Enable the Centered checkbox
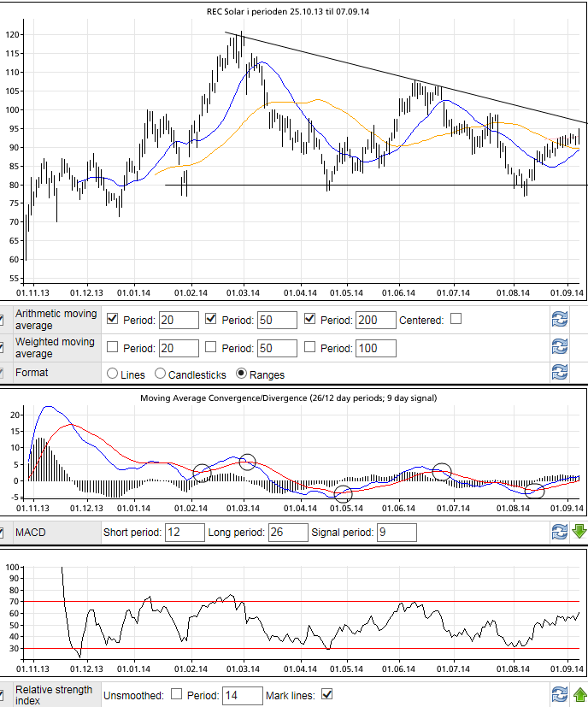Image resolution: width=588 pixels, height=707 pixels. (456, 320)
